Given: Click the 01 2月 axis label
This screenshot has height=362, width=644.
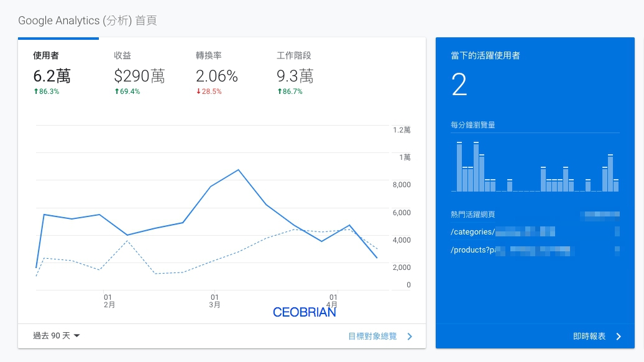Looking at the screenshot, I should [x=109, y=301].
